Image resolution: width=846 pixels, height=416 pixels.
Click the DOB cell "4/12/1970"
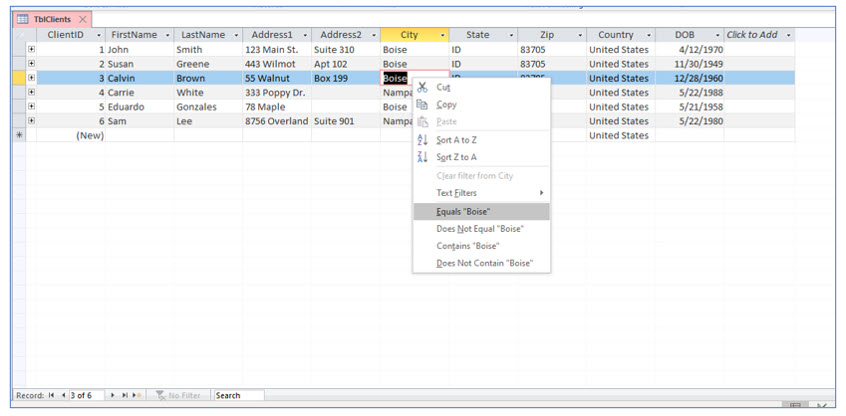pyautogui.click(x=690, y=50)
